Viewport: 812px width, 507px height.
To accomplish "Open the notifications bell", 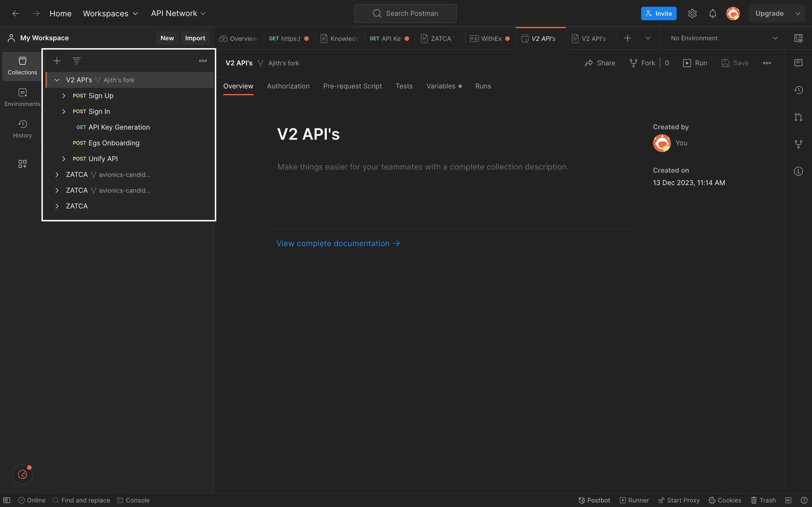I will (712, 14).
